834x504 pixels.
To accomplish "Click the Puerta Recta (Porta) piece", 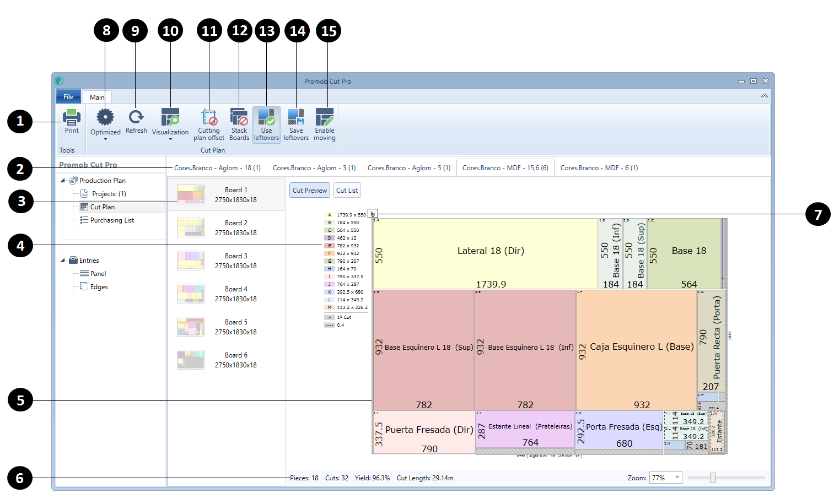I will 711,341.
